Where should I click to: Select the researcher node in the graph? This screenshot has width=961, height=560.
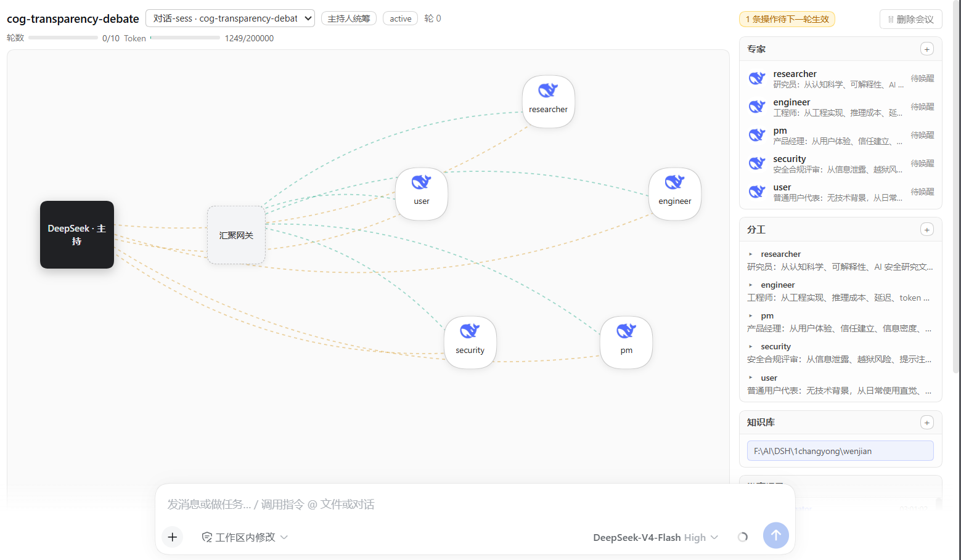coord(548,102)
